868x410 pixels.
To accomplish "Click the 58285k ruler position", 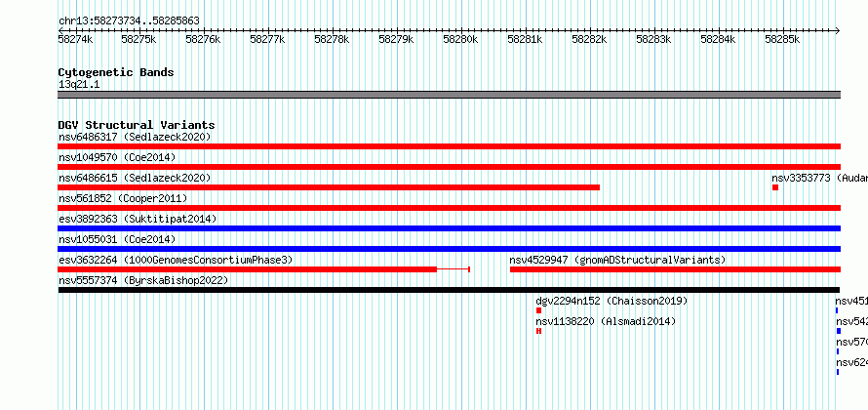I will 782,39.
